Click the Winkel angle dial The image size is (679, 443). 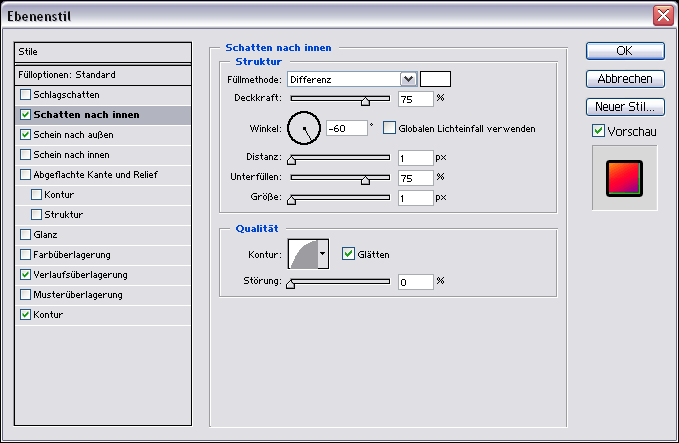304,128
